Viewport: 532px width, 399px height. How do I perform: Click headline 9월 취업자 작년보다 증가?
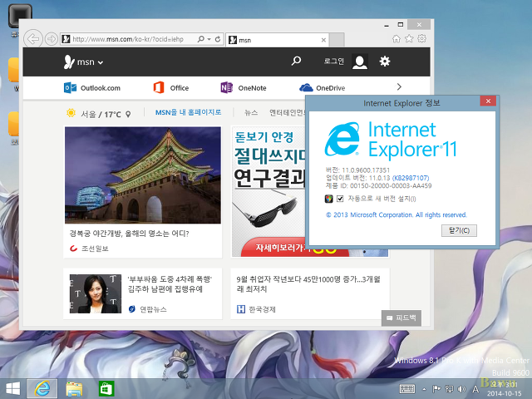[308, 284]
